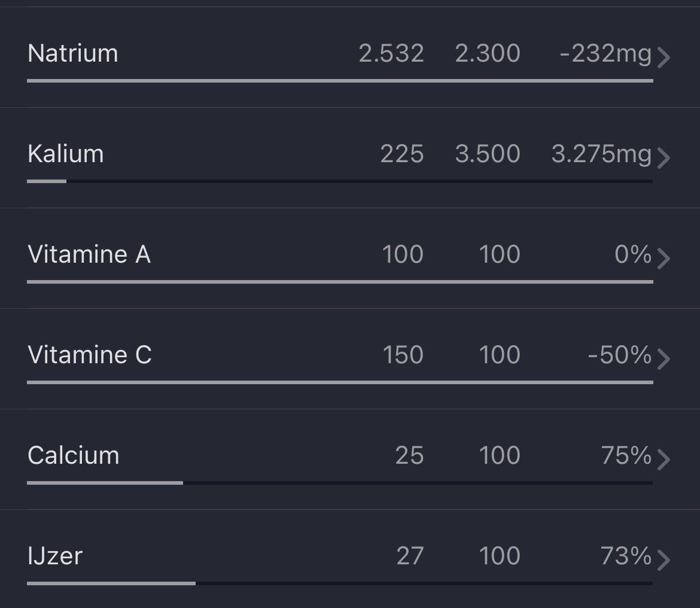Expand the Natrium row chevron

pyautogui.click(x=663, y=57)
